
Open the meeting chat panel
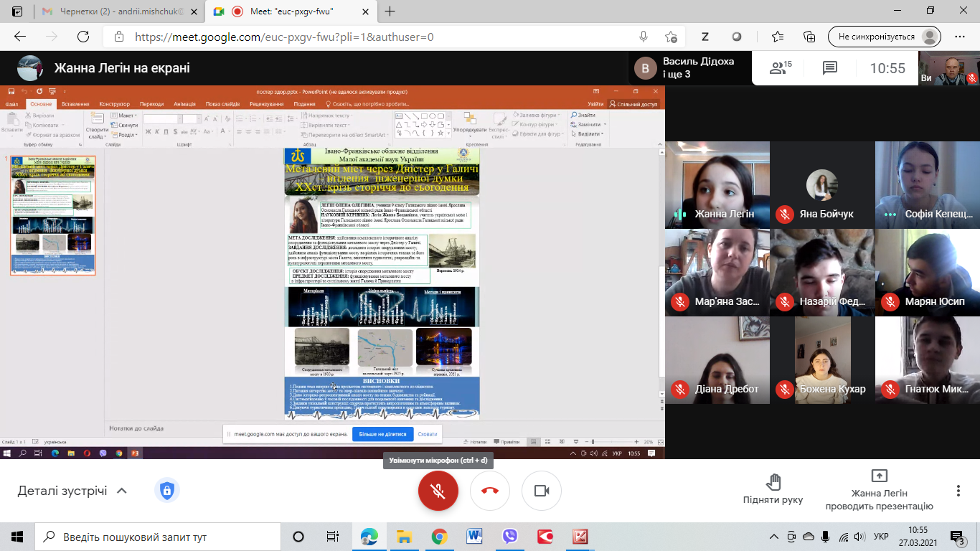click(830, 68)
